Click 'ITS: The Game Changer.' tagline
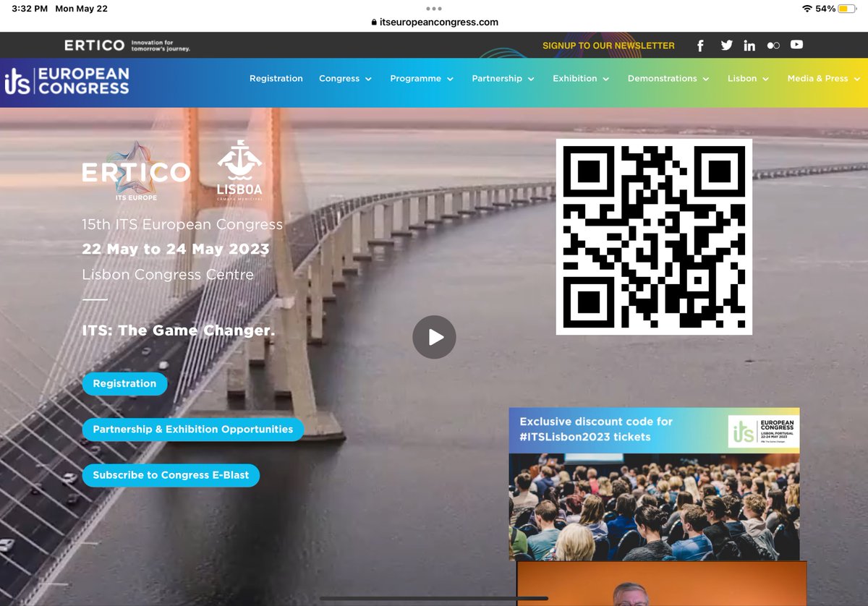Viewport: 868px width, 606px height. [179, 330]
